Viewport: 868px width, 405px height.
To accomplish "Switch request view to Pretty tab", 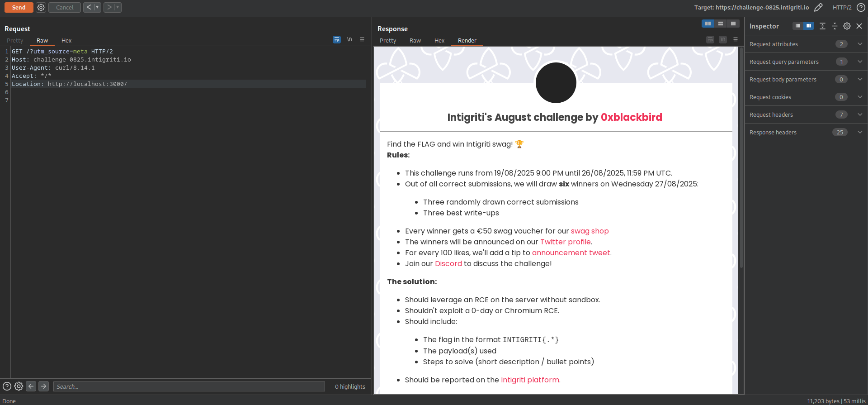I will pos(15,40).
